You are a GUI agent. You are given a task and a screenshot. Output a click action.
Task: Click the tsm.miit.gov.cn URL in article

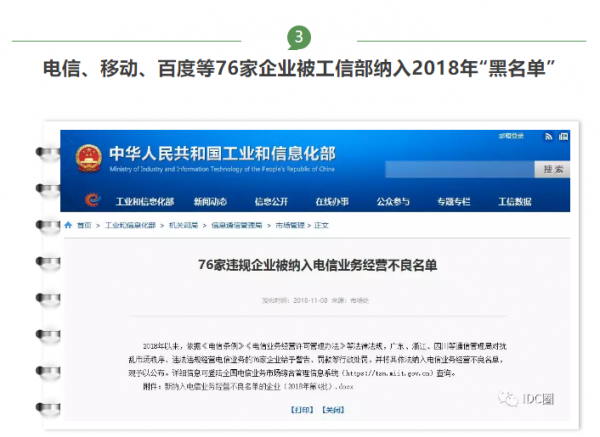pos(388,373)
